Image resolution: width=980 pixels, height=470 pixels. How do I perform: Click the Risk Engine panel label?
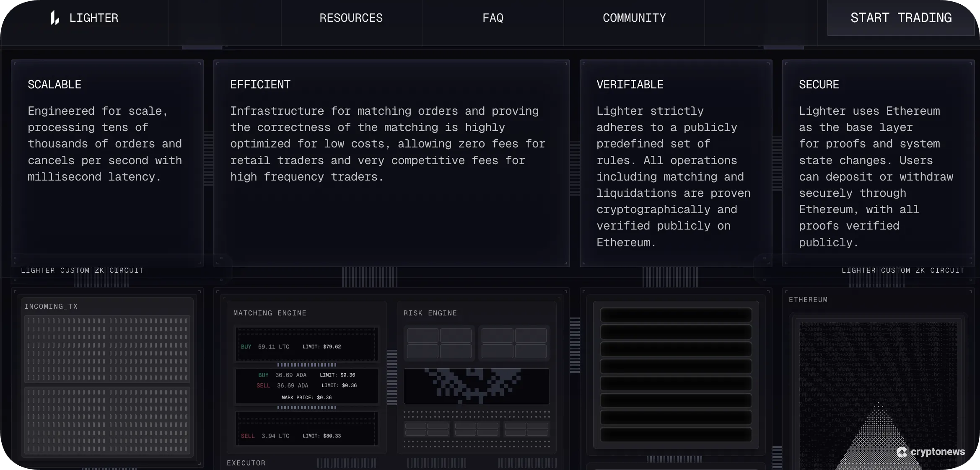(x=430, y=313)
